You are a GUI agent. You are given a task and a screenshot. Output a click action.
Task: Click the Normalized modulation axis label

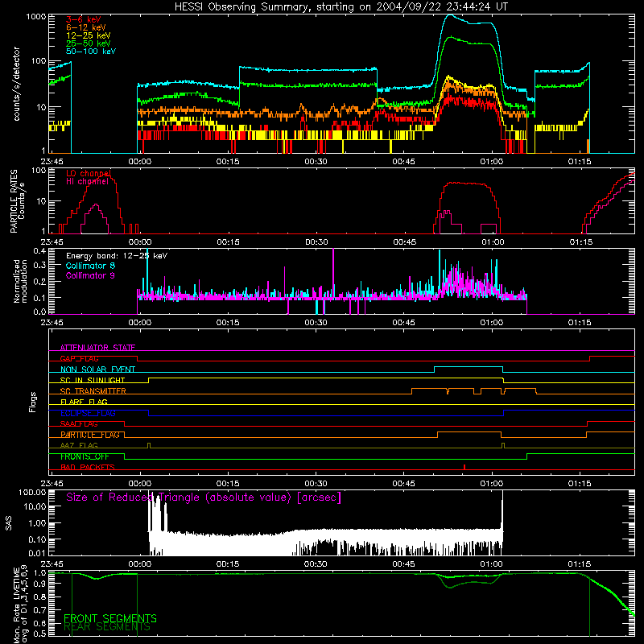click(x=20, y=281)
